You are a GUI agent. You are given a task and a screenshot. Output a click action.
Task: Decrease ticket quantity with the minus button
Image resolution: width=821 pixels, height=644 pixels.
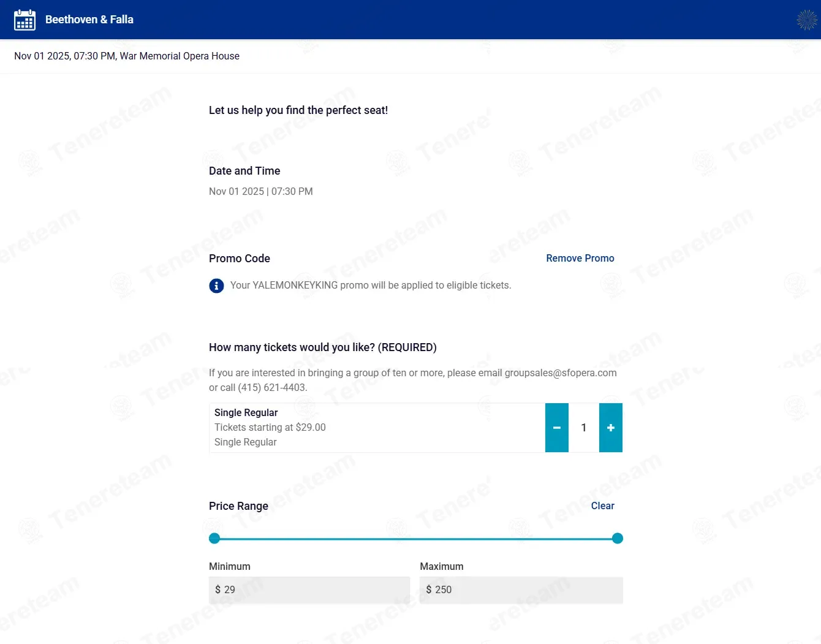[x=556, y=428]
